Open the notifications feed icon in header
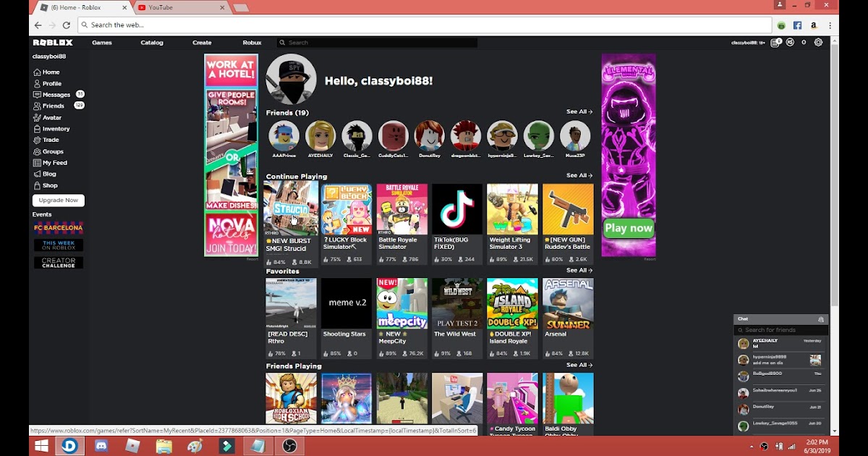 tap(775, 43)
